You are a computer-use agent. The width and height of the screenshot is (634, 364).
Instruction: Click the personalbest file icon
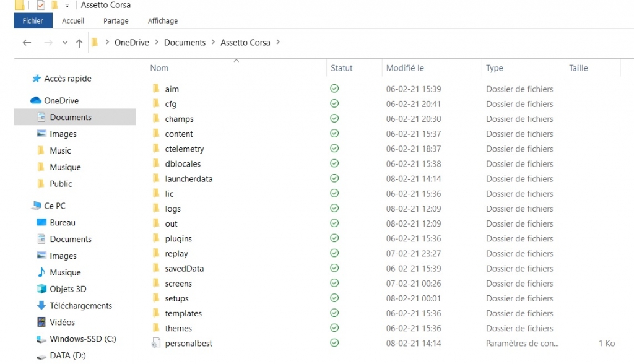156,343
